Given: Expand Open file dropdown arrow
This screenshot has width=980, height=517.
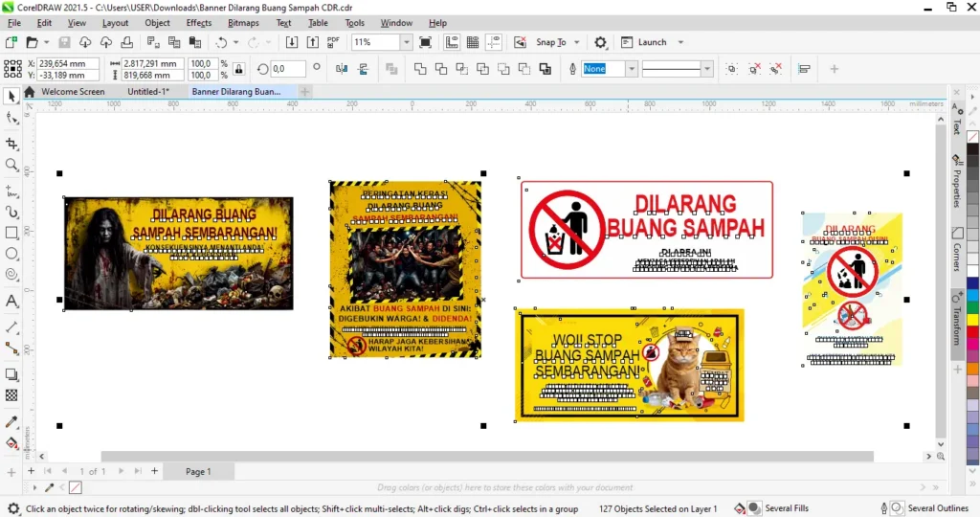Looking at the screenshot, I should pyautogui.click(x=46, y=42).
